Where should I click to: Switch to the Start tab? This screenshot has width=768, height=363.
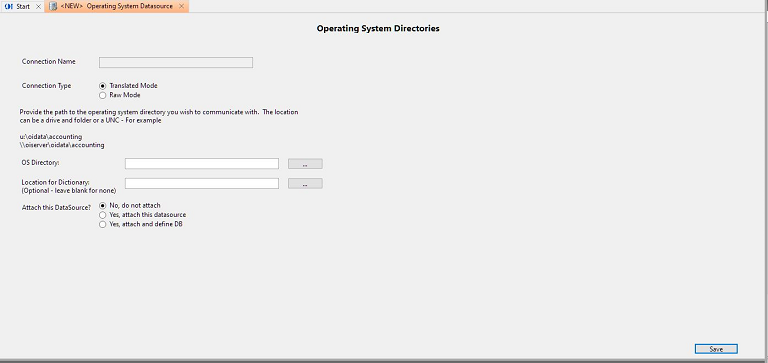point(23,6)
